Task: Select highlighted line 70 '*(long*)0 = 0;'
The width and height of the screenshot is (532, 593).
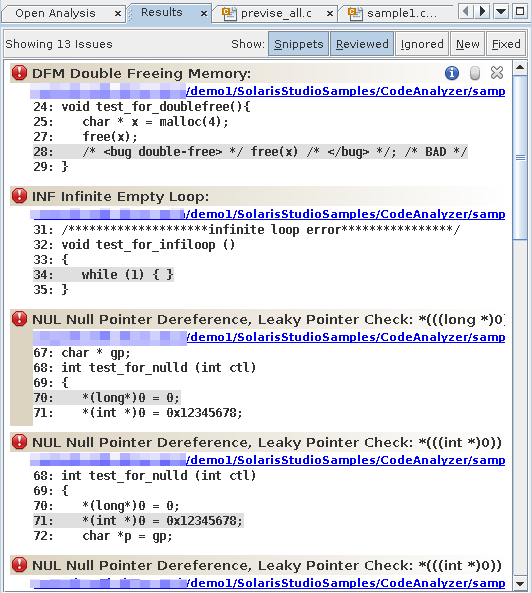Action: pos(107,397)
